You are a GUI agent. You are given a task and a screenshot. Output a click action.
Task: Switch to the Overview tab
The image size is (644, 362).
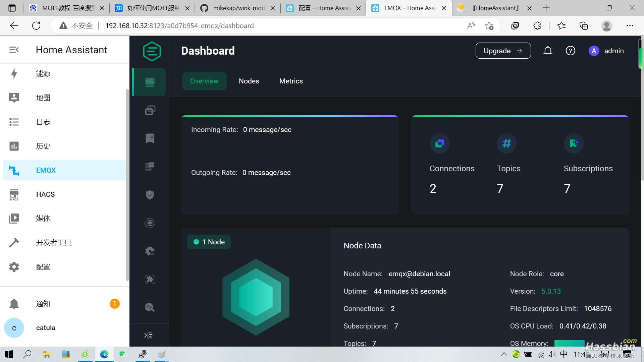coord(204,81)
